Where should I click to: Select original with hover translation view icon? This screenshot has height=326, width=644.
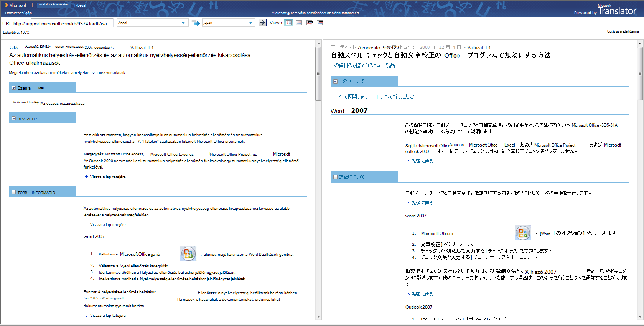coord(310,23)
